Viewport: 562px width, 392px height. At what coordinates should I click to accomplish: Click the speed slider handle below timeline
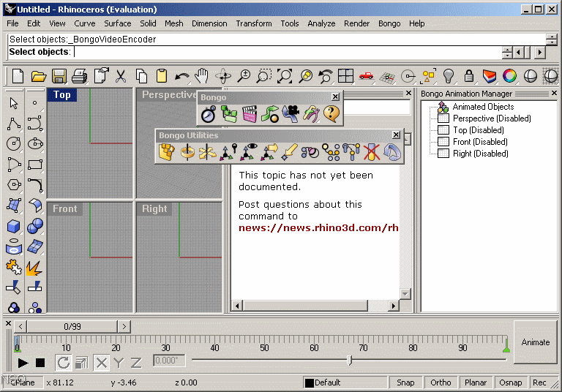350,360
